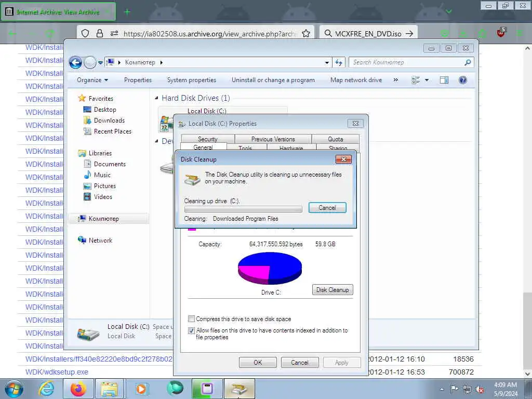This screenshot has width=532, height=399.
Task: Click the Disk Cleanup taskbar icon
Action: pos(239,389)
